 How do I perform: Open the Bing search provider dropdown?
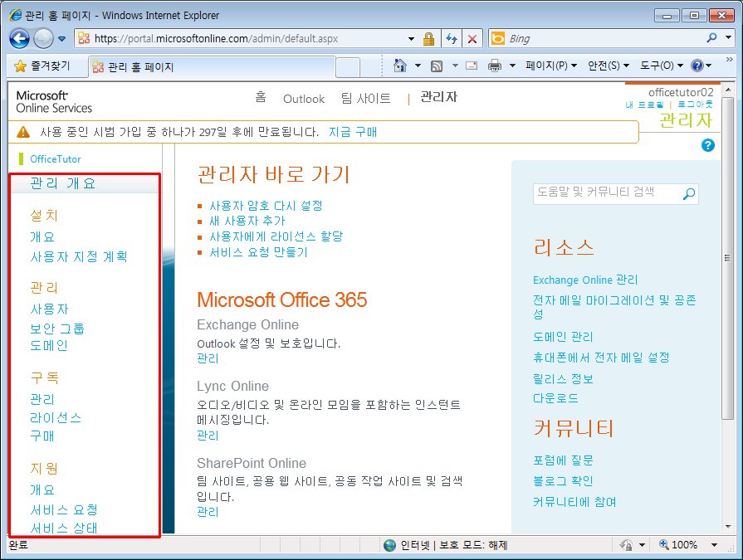[x=728, y=37]
